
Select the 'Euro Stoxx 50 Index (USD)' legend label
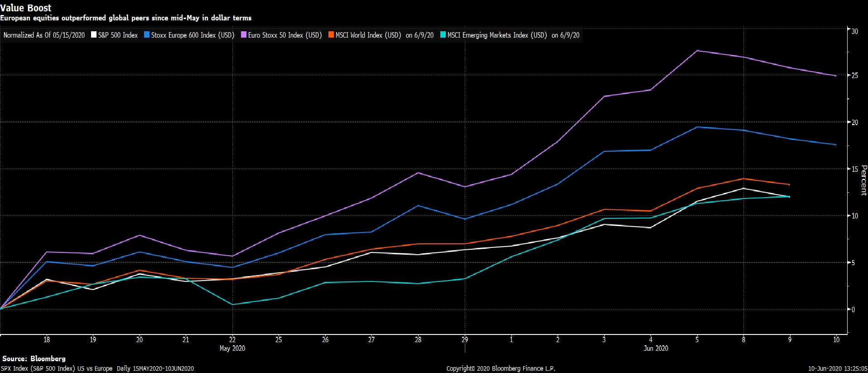pos(285,35)
